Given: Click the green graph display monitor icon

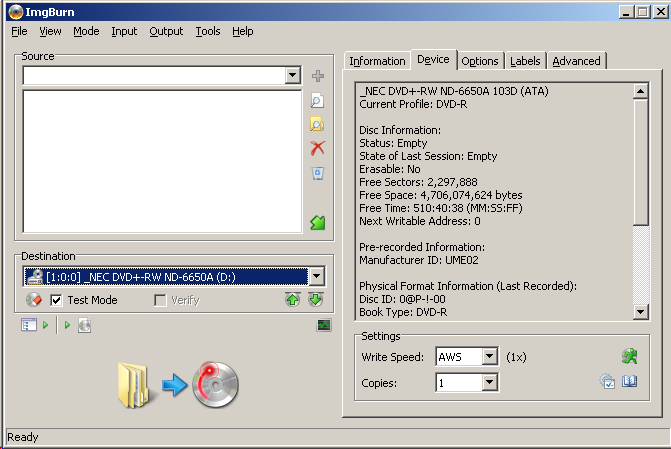Looking at the screenshot, I should (324, 325).
